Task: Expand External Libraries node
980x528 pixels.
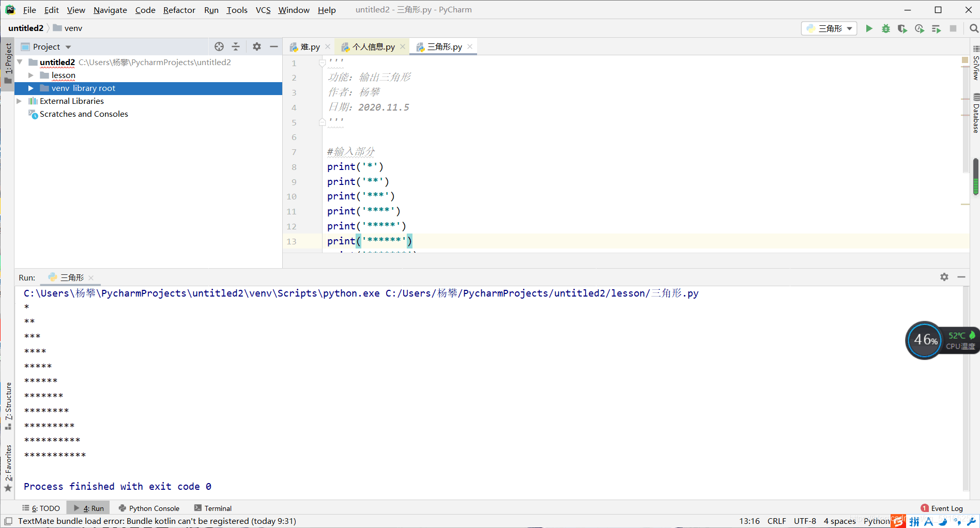Action: click(x=20, y=101)
